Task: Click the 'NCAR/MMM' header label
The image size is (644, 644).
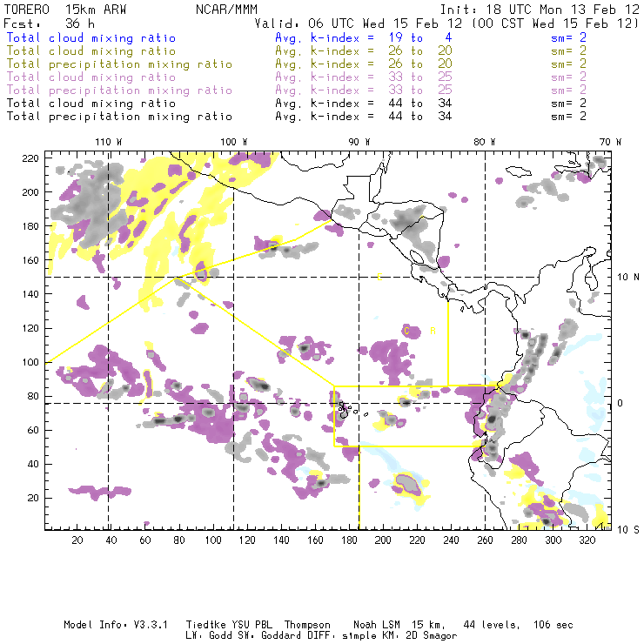Action: coord(227,10)
